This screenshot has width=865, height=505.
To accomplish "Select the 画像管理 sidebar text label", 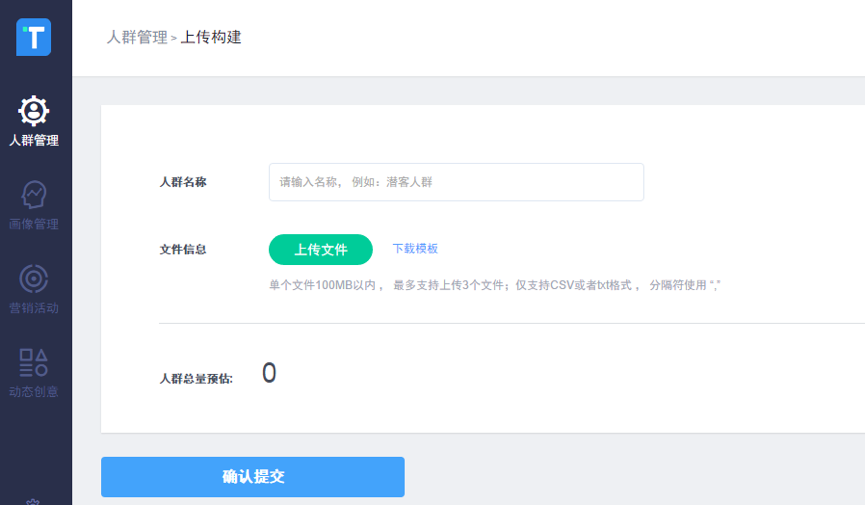I will [x=34, y=224].
